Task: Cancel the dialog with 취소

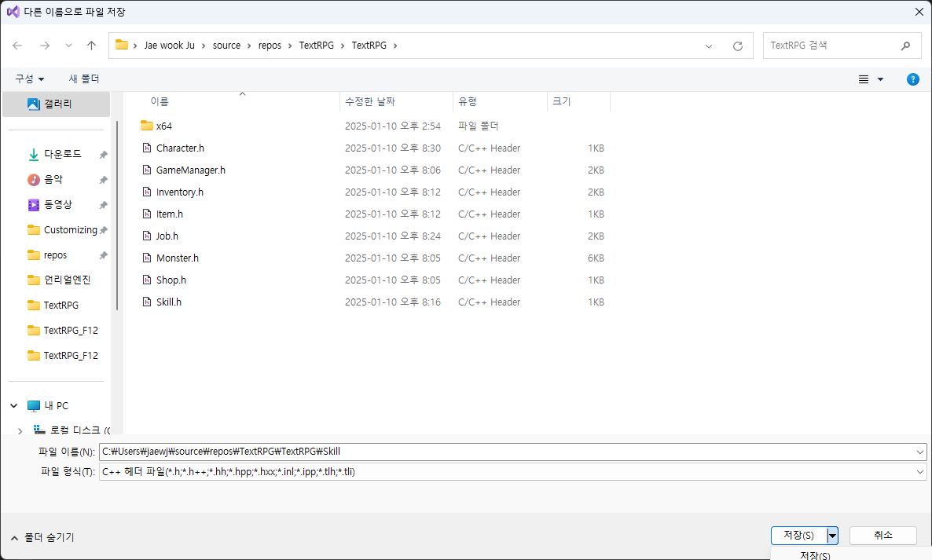Action: click(883, 535)
